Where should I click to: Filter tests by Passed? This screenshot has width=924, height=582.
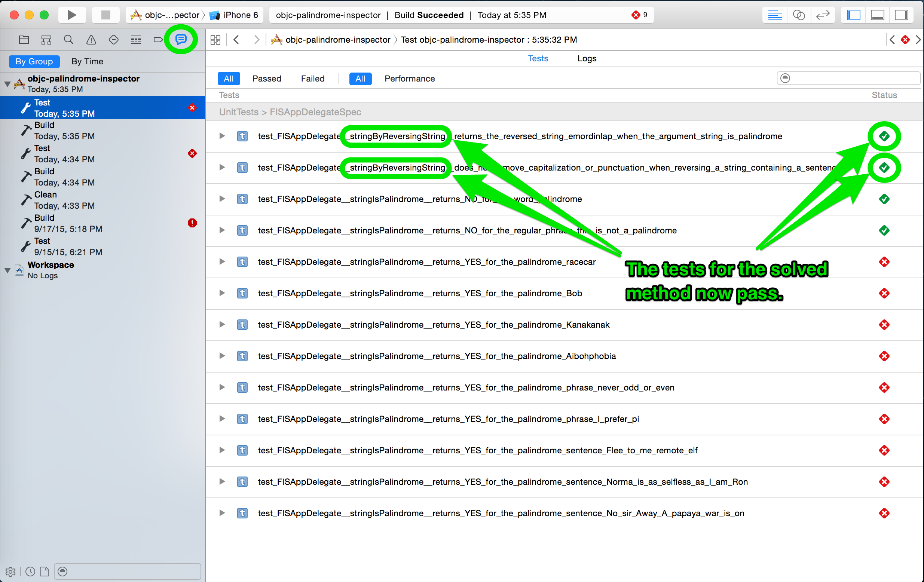266,79
